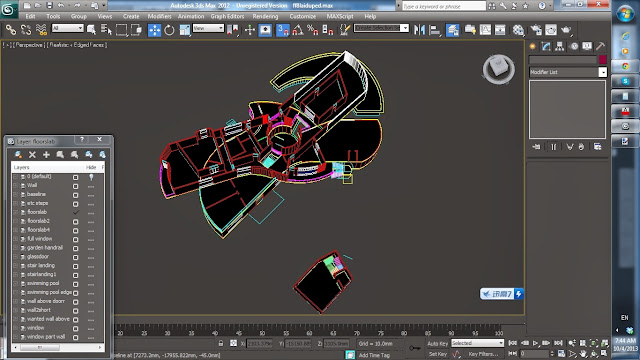Activate the Bind to Space Warp tool
Image resolution: width=640 pixels, height=360 pixels.
(41, 30)
